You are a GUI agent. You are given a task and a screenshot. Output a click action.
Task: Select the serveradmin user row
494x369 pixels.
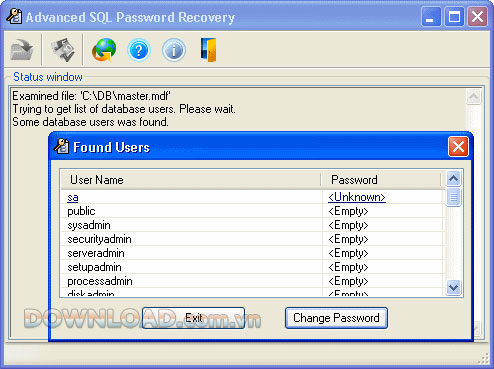pos(253,253)
